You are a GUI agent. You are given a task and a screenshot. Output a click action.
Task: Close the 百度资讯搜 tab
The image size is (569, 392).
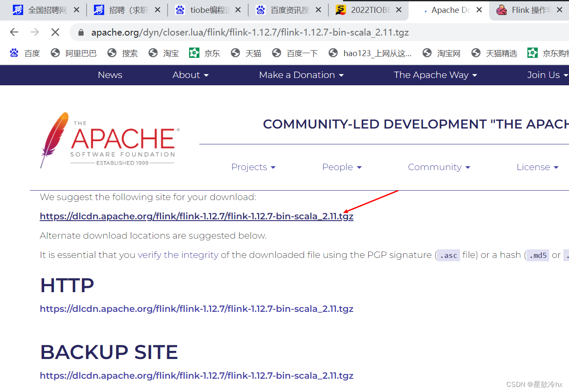pyautogui.click(x=318, y=10)
